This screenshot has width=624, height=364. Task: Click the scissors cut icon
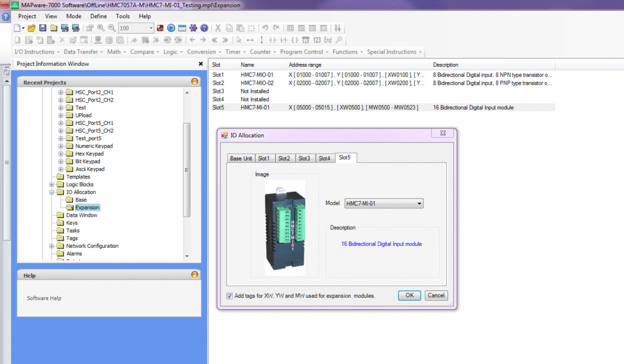(218, 28)
